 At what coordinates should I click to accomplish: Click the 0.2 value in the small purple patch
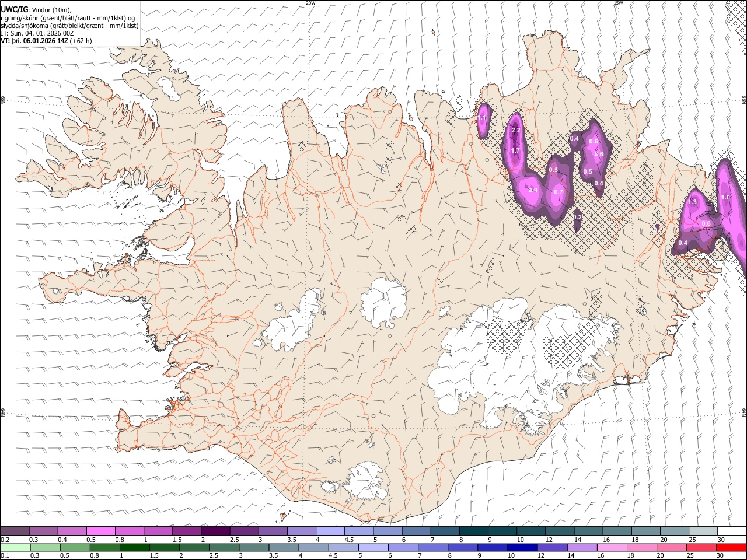[577, 216]
